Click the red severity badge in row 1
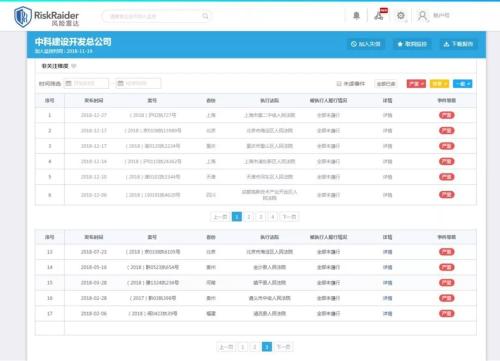This screenshot has width=500, height=361. point(447,115)
